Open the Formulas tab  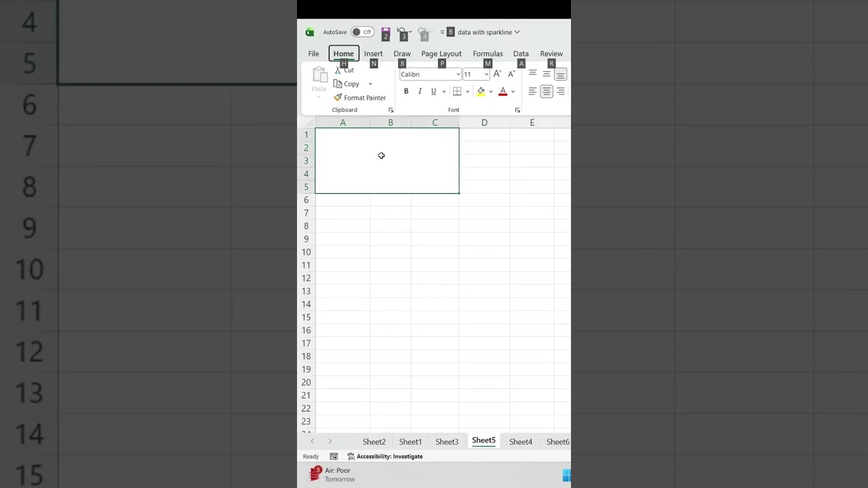pos(488,54)
